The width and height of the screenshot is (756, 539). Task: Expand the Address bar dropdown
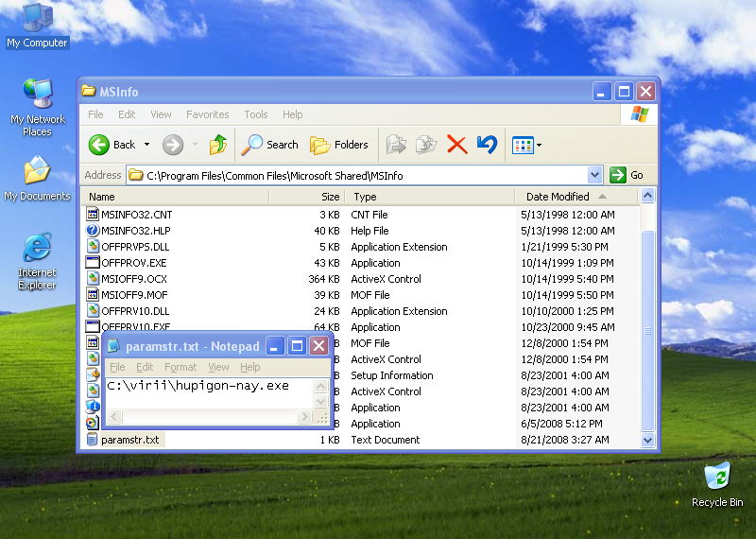click(x=595, y=175)
